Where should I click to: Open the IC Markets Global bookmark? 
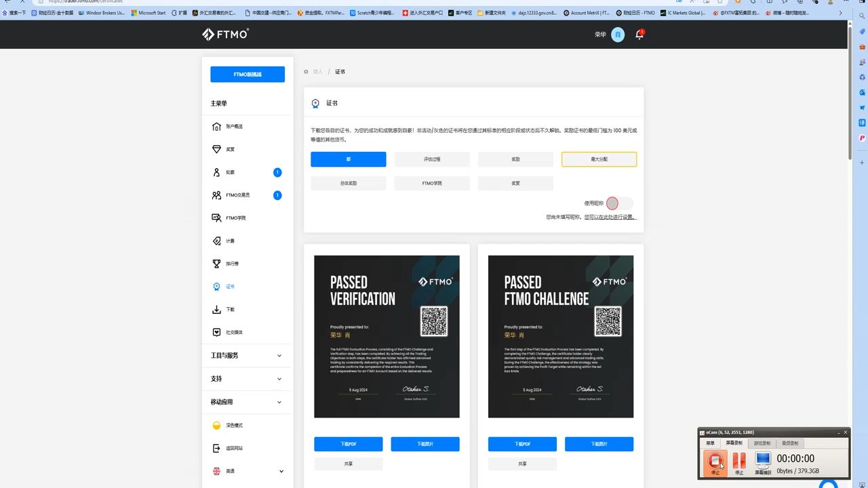pos(683,13)
